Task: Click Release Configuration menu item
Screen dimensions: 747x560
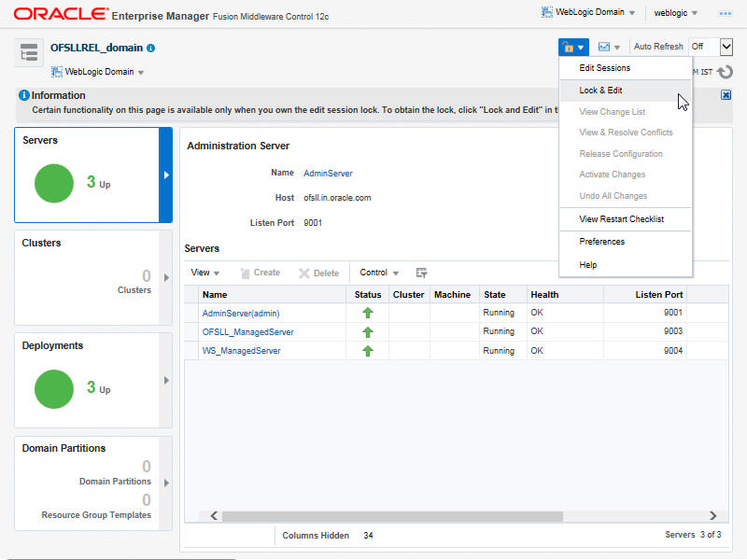Action: coord(625,154)
